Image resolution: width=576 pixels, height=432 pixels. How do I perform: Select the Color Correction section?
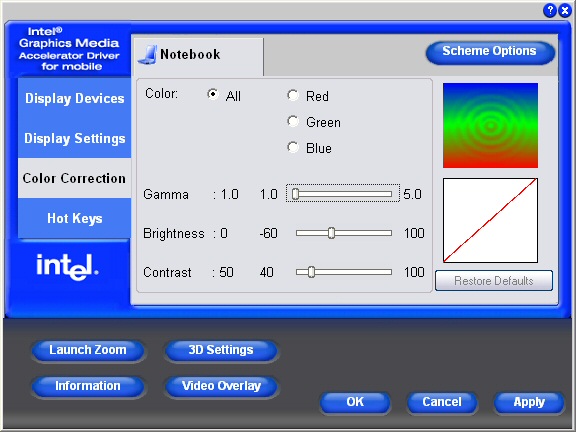(x=75, y=178)
